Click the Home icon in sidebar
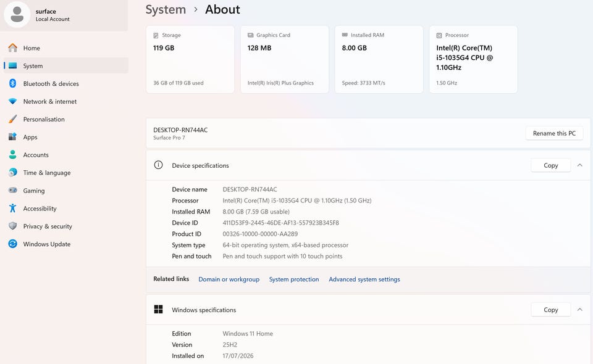This screenshot has width=593, height=364. point(12,48)
